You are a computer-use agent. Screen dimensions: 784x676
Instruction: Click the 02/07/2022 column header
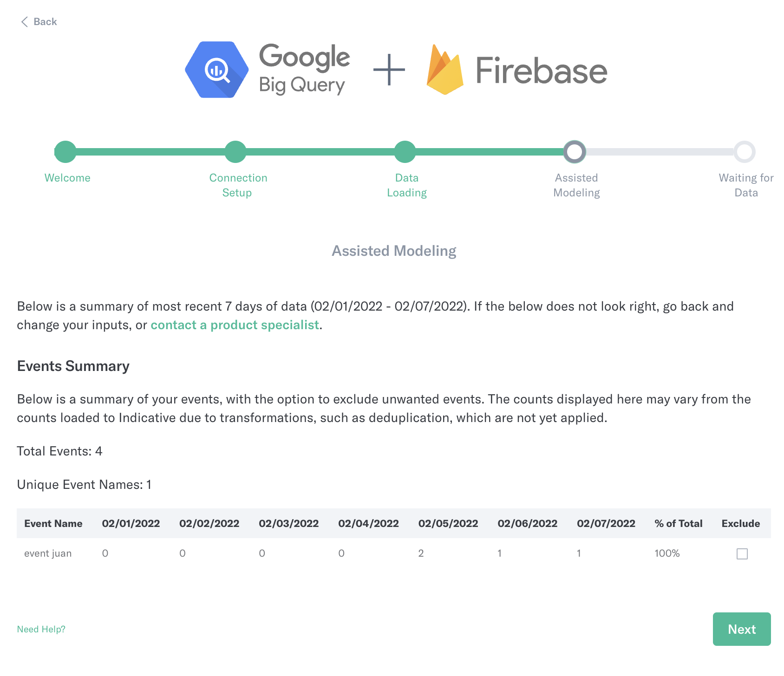click(606, 524)
